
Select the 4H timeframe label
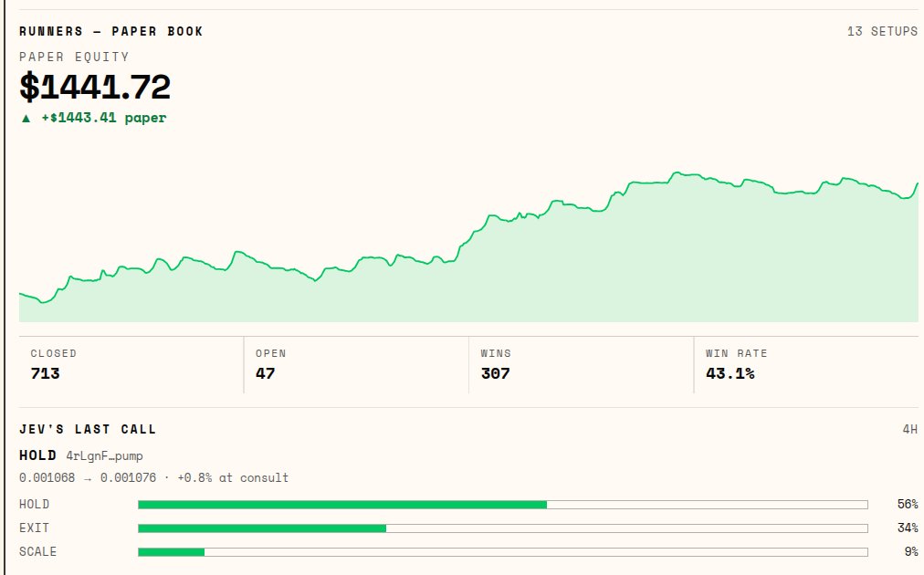coord(910,430)
